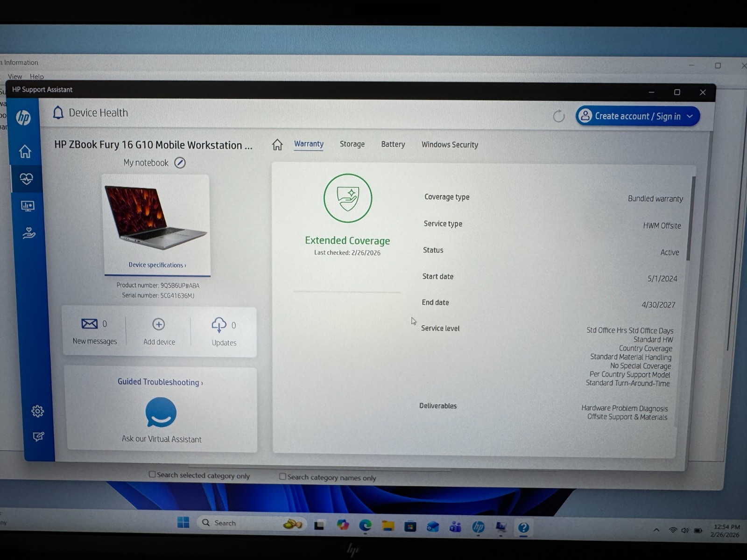Click the HP ZBook Fury 16 G10 title
Image resolution: width=747 pixels, height=560 pixels.
pos(153,145)
